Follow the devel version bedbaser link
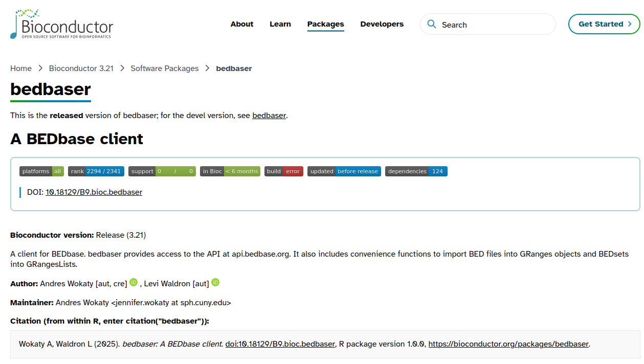644x364 pixels. tap(269, 116)
